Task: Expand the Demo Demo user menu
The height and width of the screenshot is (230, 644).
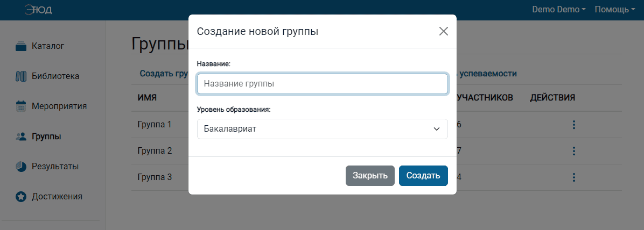Action: (x=558, y=10)
